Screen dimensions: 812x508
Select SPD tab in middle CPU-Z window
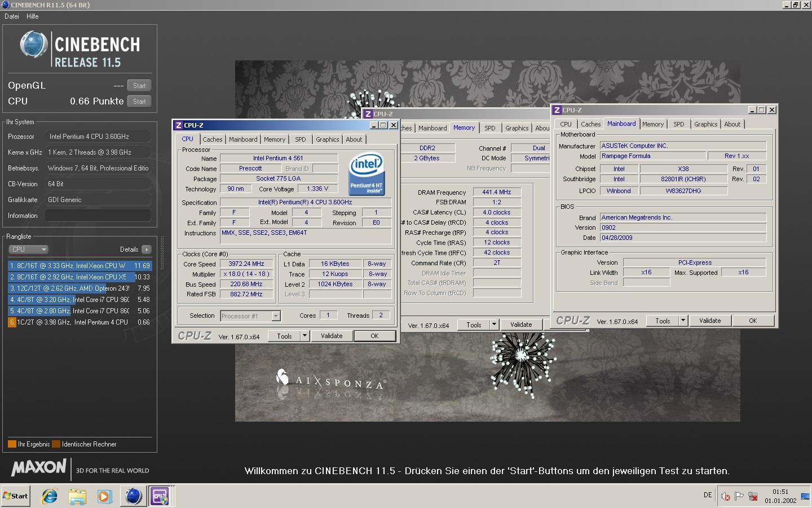[x=490, y=128]
